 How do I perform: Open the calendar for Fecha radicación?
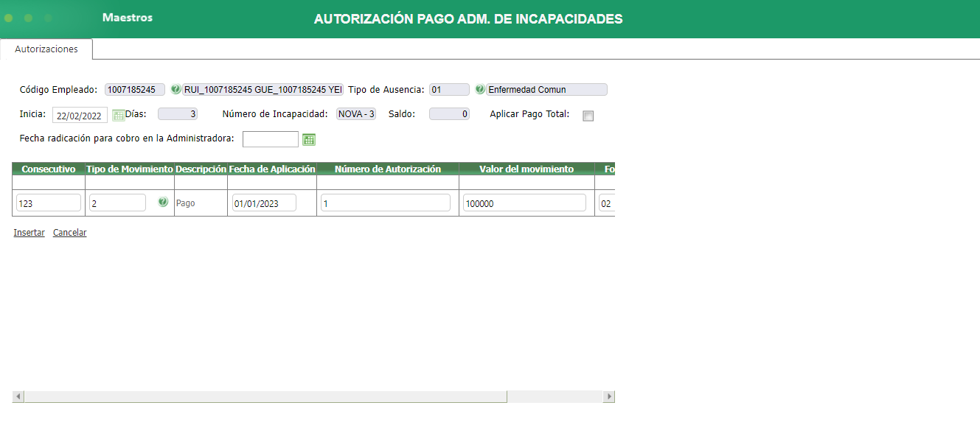308,138
